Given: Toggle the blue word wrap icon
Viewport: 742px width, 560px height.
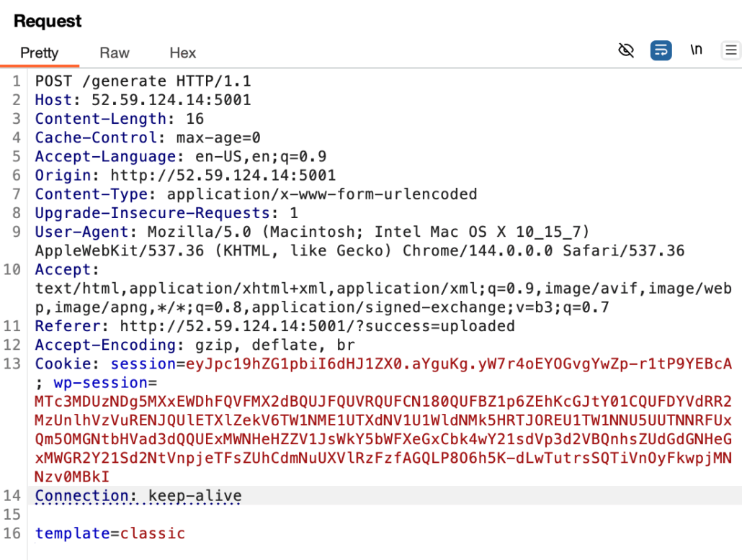Looking at the screenshot, I should [x=661, y=50].
